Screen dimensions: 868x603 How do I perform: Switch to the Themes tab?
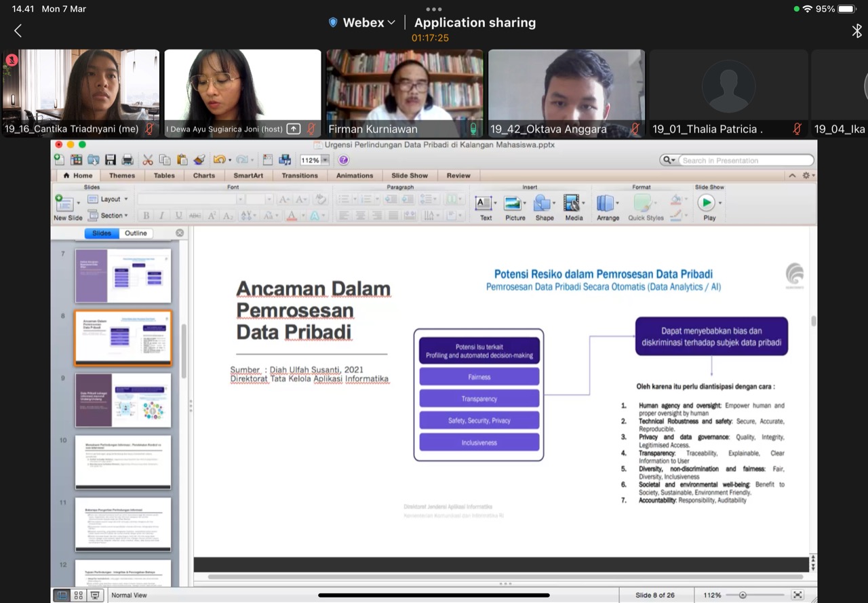point(122,176)
